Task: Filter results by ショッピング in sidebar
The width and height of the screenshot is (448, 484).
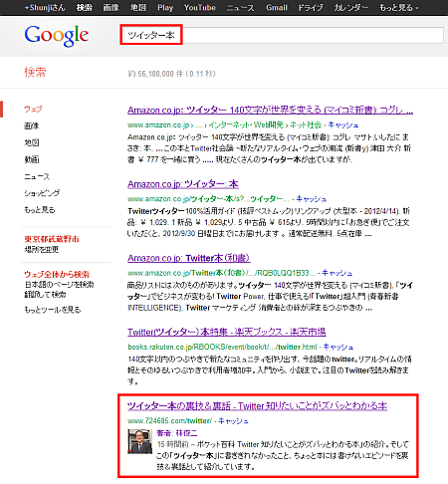Action: 42,193
